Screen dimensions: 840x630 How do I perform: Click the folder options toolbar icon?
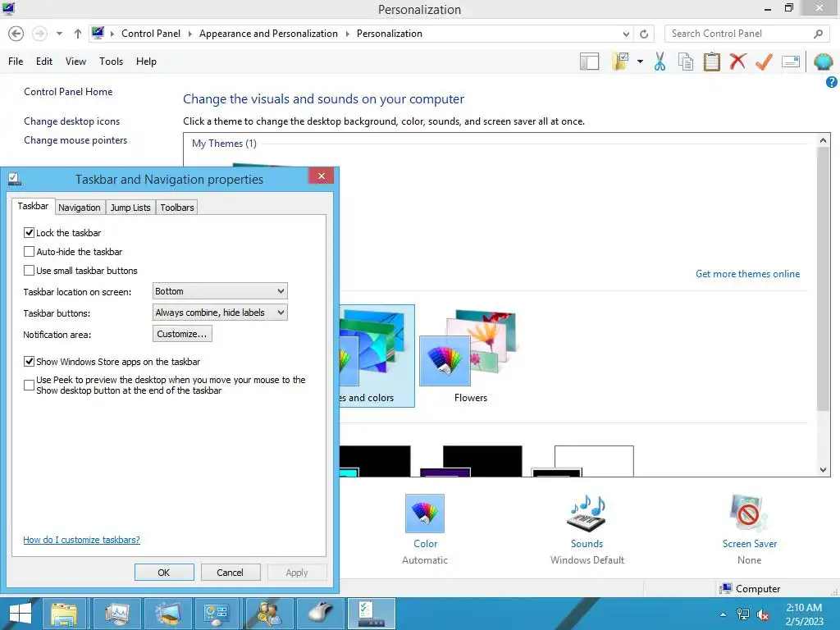620,62
